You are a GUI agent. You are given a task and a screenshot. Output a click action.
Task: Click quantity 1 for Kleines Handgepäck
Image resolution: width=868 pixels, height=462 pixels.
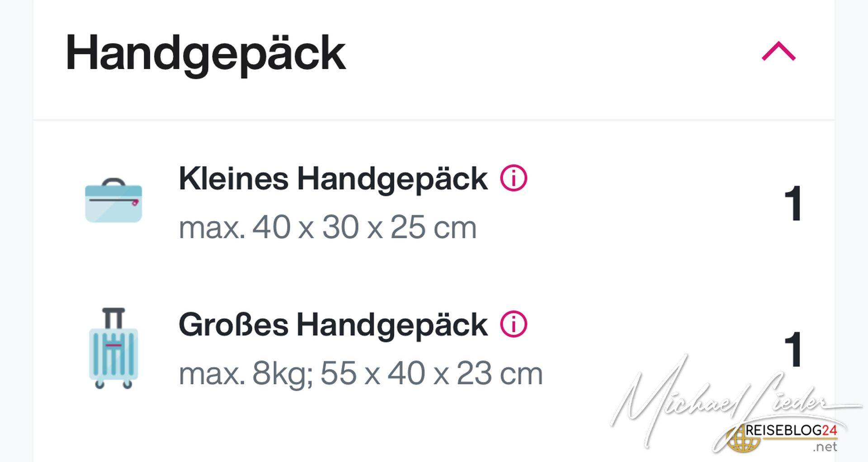click(793, 203)
